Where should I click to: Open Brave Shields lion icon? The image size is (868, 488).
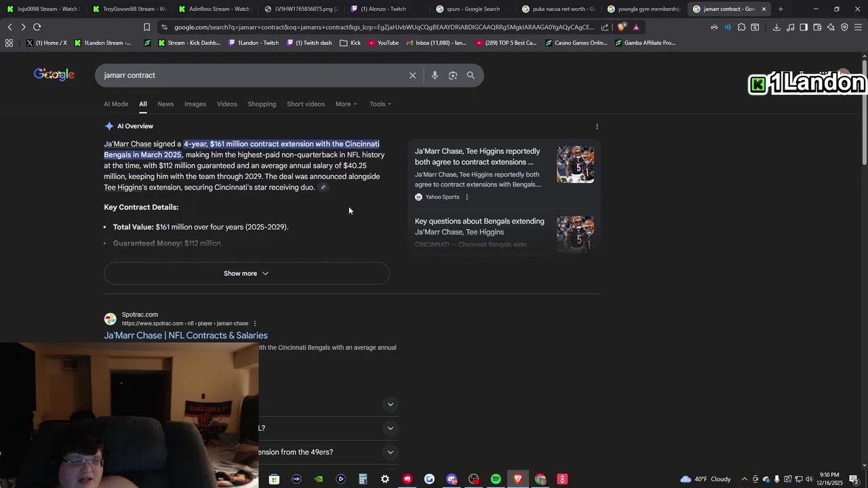(x=621, y=27)
